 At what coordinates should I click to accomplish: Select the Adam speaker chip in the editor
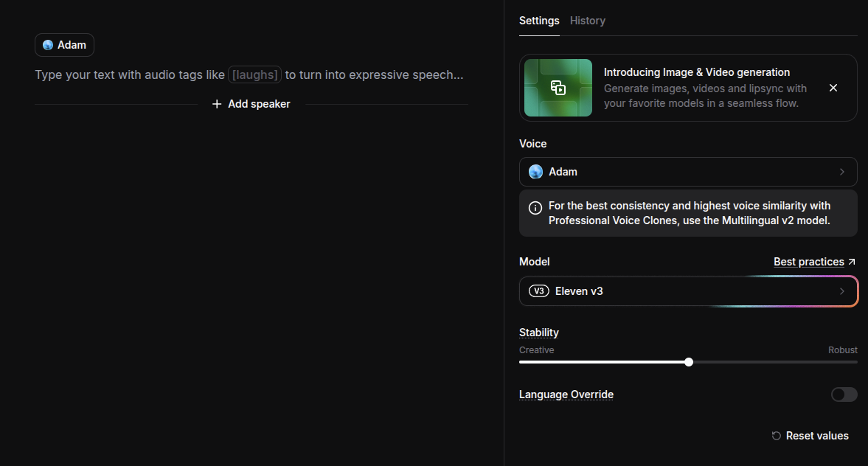(x=64, y=45)
